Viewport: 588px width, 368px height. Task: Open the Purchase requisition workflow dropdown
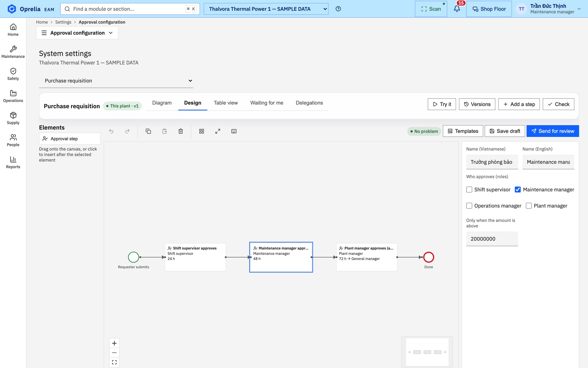point(116,81)
